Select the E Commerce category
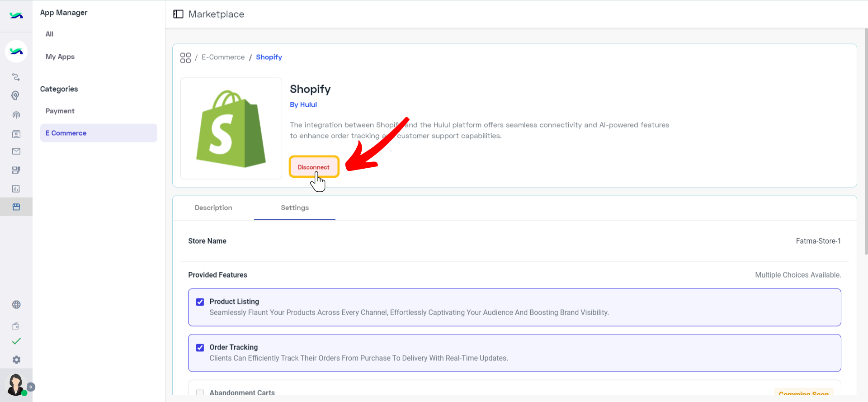The image size is (868, 402). coord(99,133)
